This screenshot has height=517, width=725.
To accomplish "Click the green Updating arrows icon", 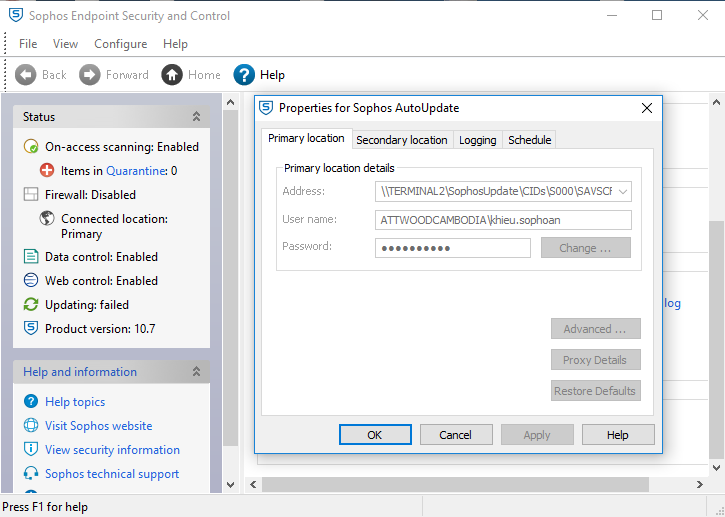I will [31, 305].
